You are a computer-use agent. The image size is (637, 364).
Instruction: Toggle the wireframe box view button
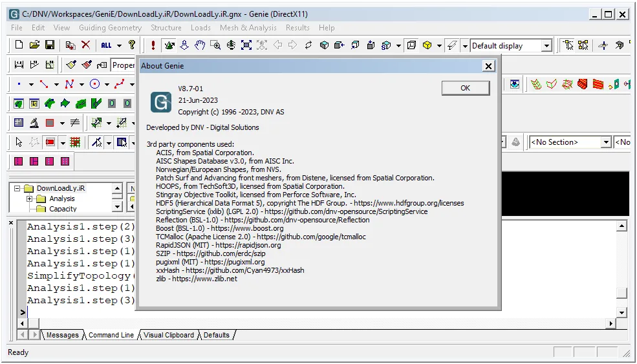[411, 45]
